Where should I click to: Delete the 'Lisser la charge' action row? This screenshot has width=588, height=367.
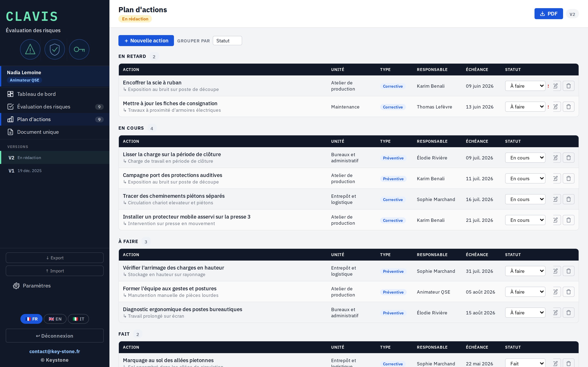[x=569, y=158]
